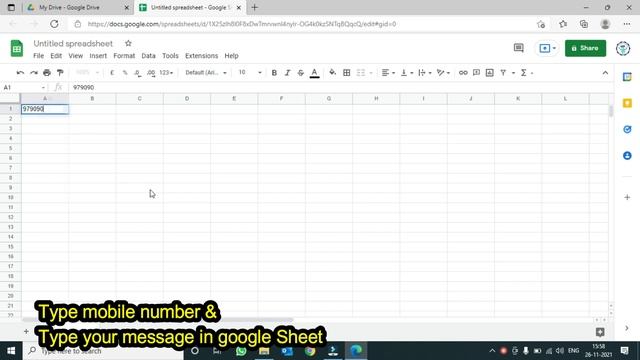Image resolution: width=640 pixels, height=360 pixels.
Task: Open more number formats 123 dropdown
Action: (x=166, y=73)
